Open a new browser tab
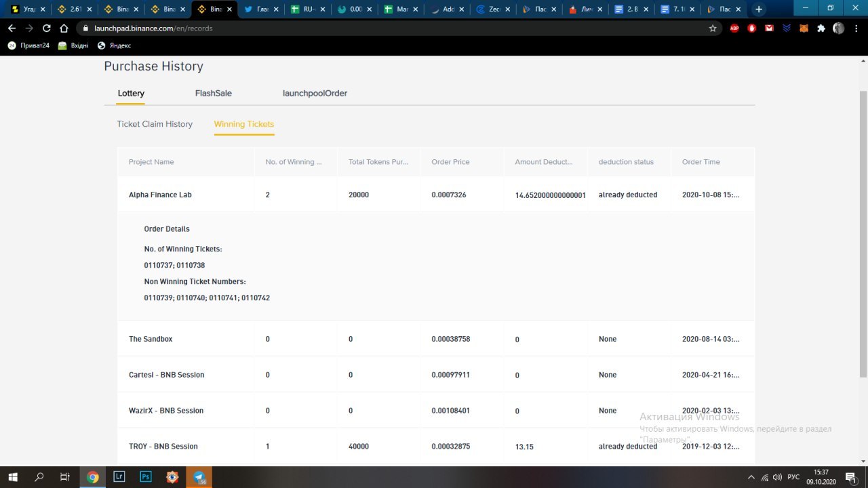 [759, 9]
